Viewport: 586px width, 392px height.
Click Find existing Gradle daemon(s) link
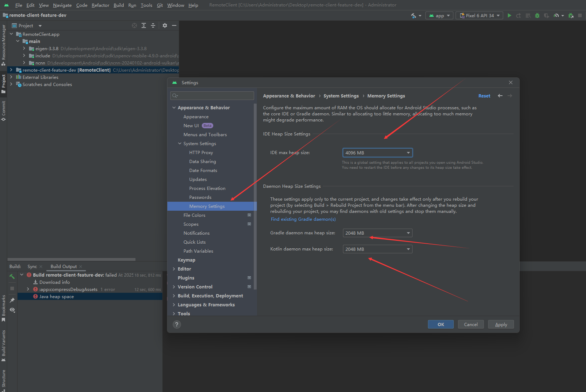tap(303, 219)
